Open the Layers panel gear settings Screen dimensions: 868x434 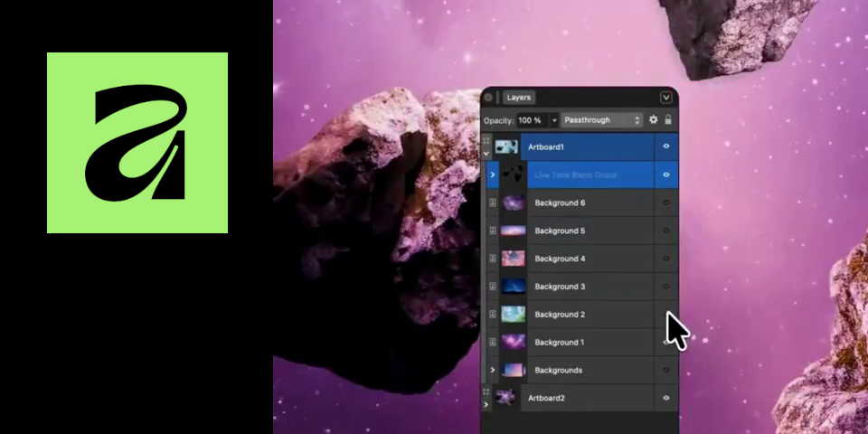pyautogui.click(x=654, y=119)
